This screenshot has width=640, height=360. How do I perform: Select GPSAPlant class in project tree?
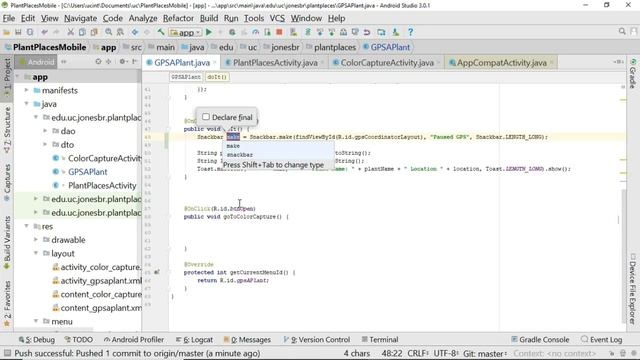[x=87, y=172]
